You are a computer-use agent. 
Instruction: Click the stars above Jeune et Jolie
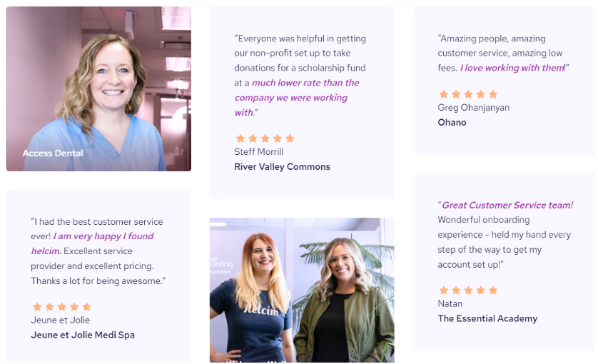(x=62, y=306)
